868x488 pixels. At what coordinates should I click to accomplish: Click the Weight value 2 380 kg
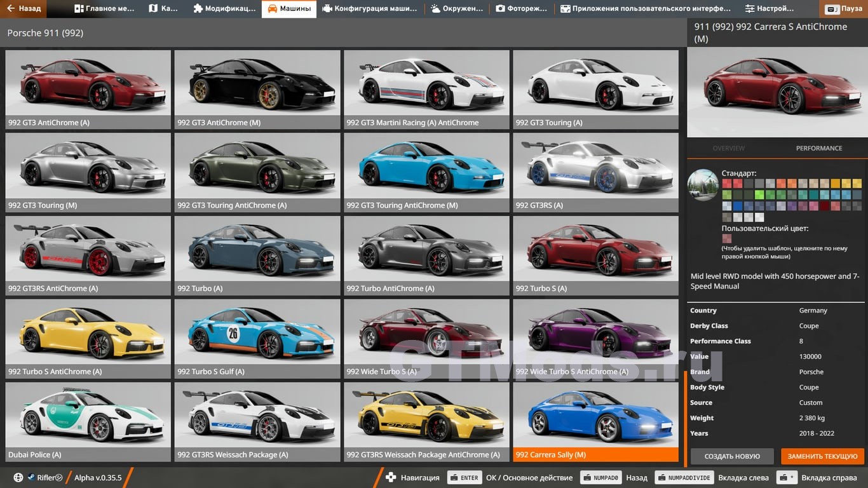812,418
